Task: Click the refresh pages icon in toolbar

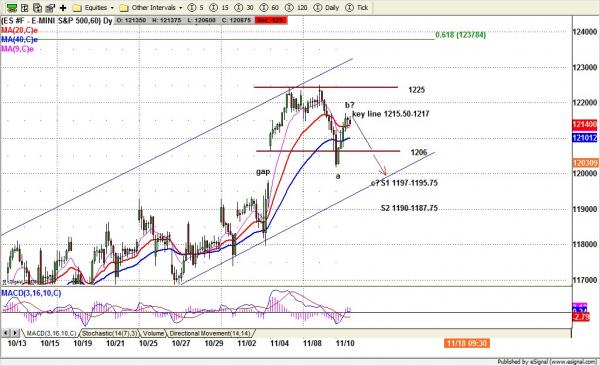Action: click(38, 8)
